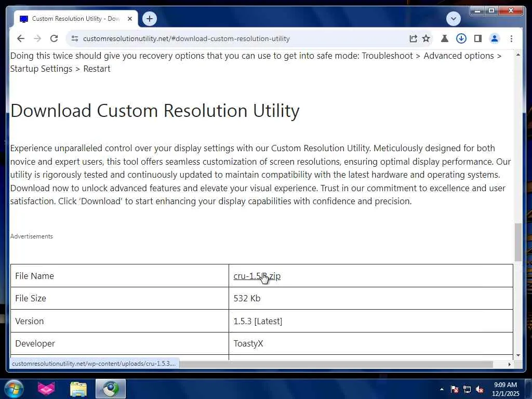
Task: Toggle the browser side panel
Action: pos(478,38)
